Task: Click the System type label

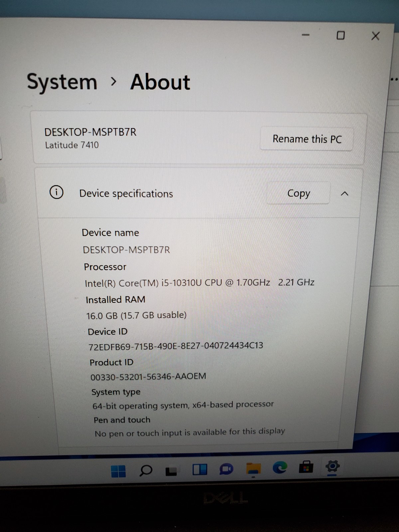Action: pos(116,392)
